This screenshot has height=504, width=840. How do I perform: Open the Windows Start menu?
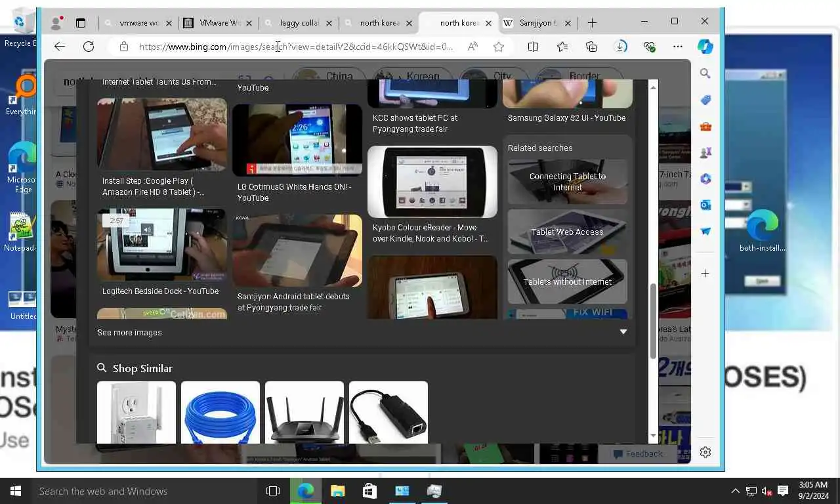pos(15,491)
